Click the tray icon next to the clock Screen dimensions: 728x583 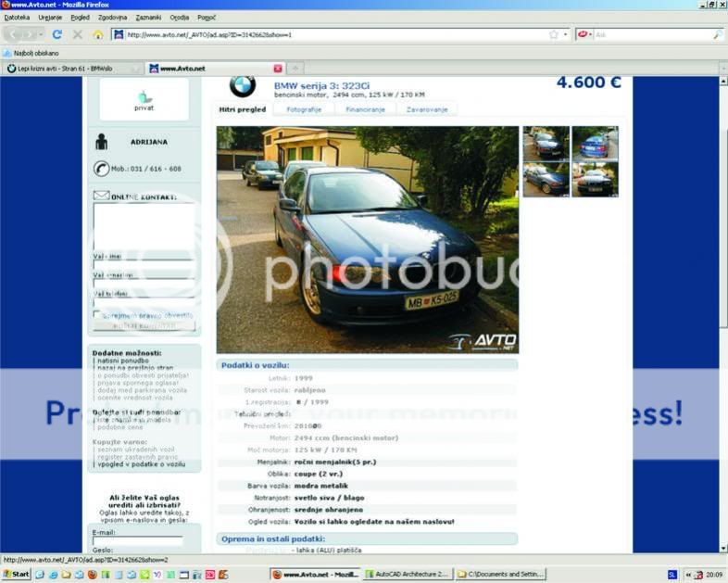(x=698, y=575)
